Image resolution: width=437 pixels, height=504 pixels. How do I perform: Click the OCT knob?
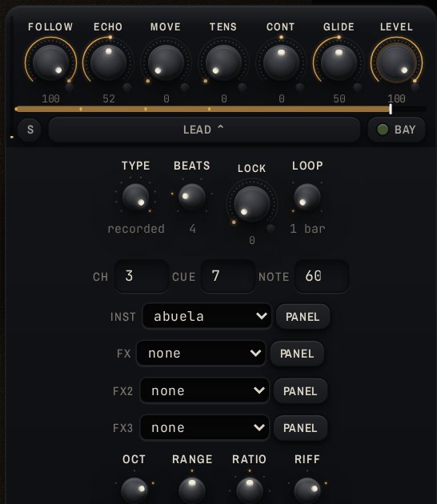pyautogui.click(x=134, y=491)
